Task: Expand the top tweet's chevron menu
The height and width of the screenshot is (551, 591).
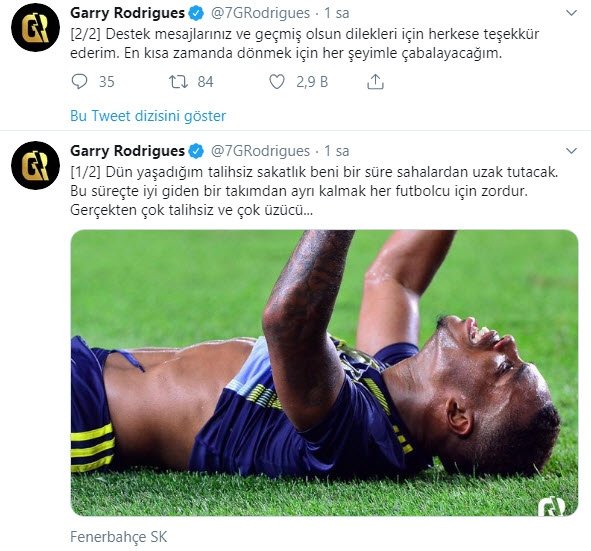Action: pyautogui.click(x=571, y=13)
